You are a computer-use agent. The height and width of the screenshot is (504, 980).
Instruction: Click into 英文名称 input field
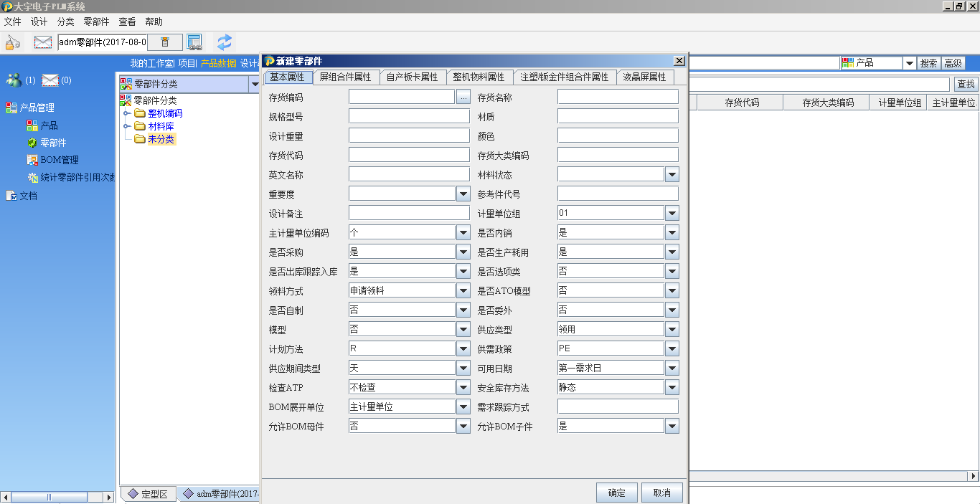[409, 174]
